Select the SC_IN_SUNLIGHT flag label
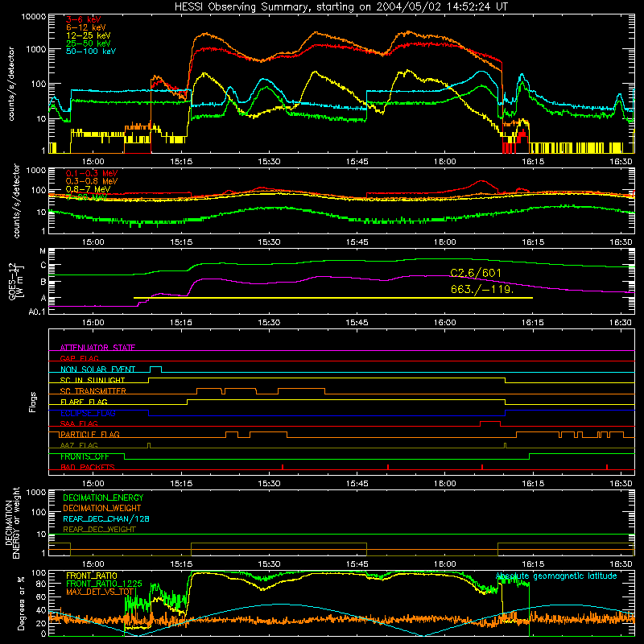This screenshot has height=644, width=644. (93, 380)
